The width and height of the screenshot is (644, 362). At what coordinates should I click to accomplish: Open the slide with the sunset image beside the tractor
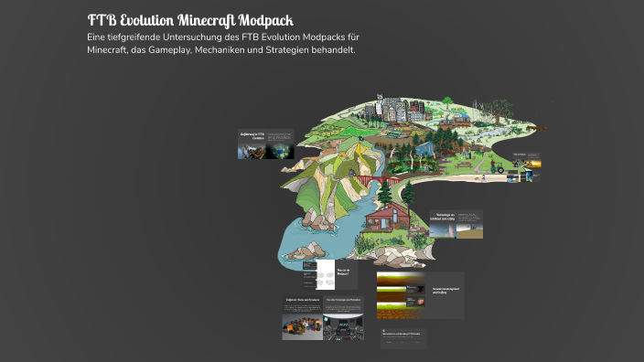coord(527,160)
